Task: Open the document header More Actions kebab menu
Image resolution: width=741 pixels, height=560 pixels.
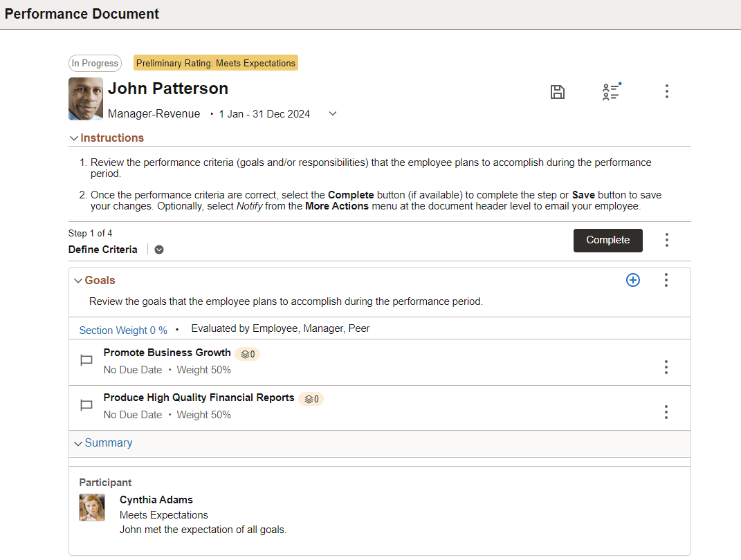Action: pyautogui.click(x=666, y=91)
